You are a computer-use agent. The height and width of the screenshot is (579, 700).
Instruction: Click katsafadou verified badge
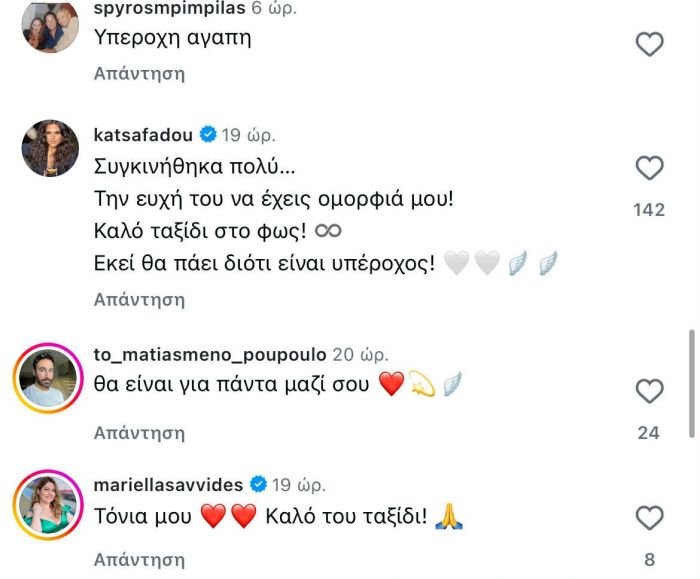click(208, 132)
